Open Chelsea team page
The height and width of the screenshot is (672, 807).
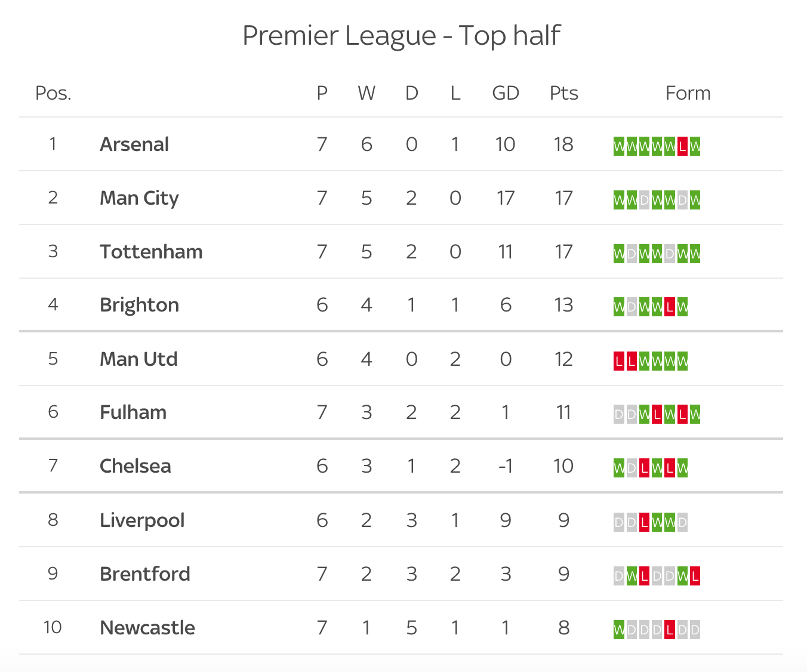tap(135, 466)
